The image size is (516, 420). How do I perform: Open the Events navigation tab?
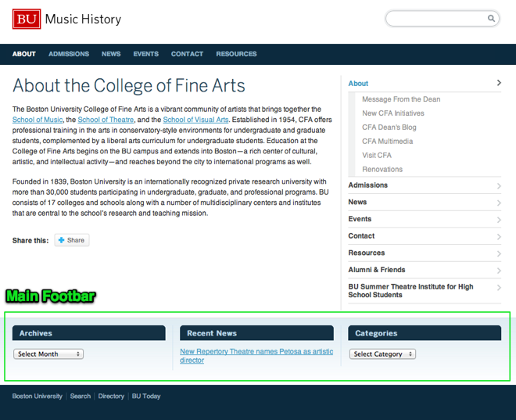pyautogui.click(x=145, y=54)
